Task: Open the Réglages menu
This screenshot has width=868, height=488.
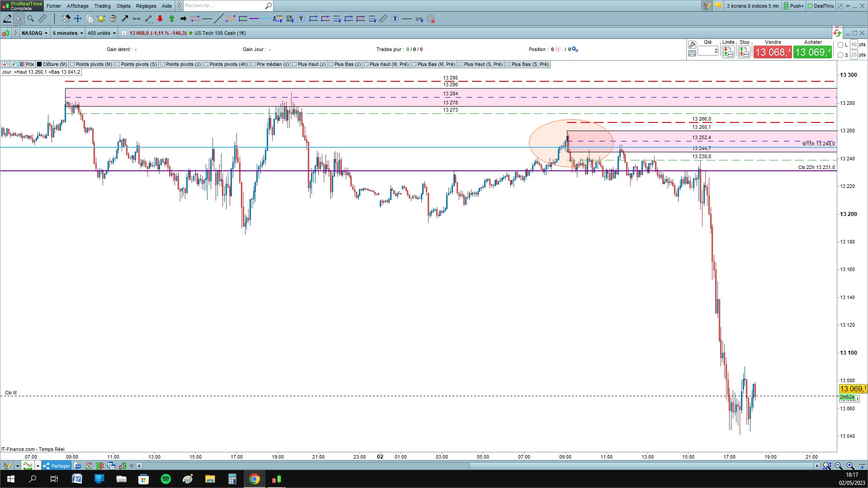Action: click(x=146, y=6)
